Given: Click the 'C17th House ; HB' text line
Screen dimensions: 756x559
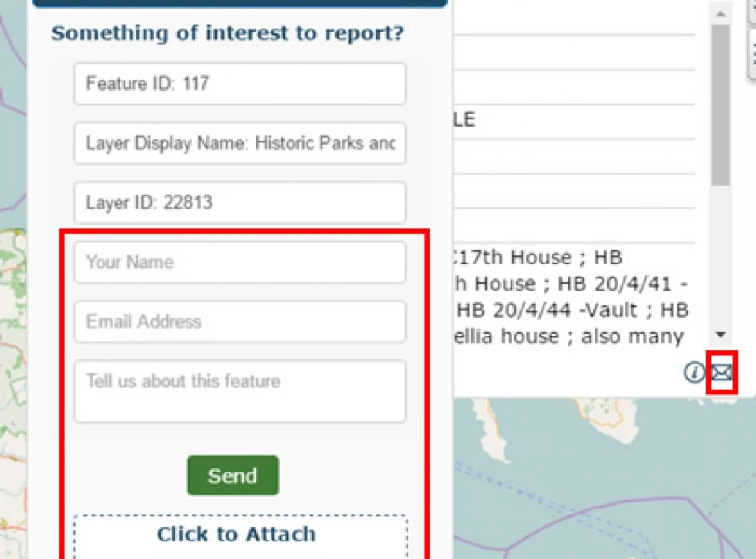Looking at the screenshot, I should 537,257.
